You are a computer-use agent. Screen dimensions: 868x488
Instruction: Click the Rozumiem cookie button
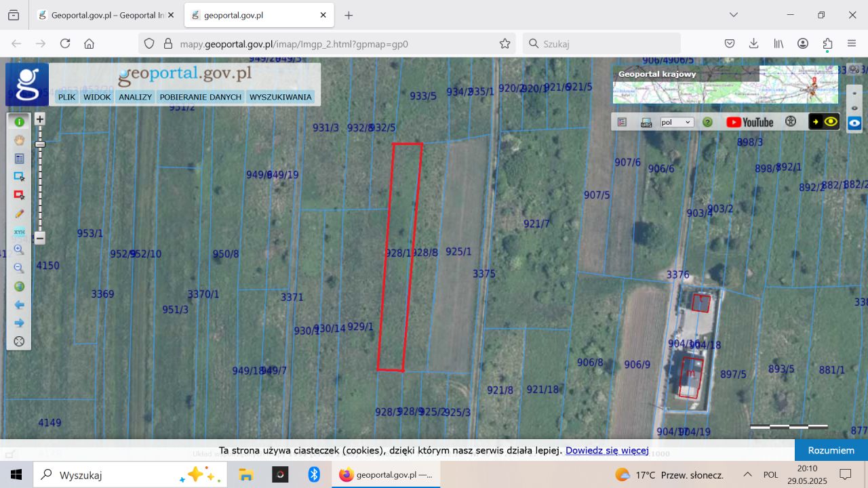(831, 450)
